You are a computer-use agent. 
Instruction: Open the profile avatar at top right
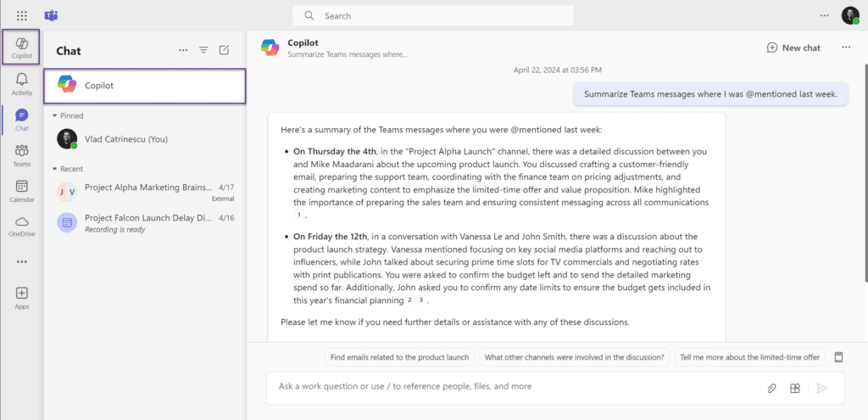850,15
